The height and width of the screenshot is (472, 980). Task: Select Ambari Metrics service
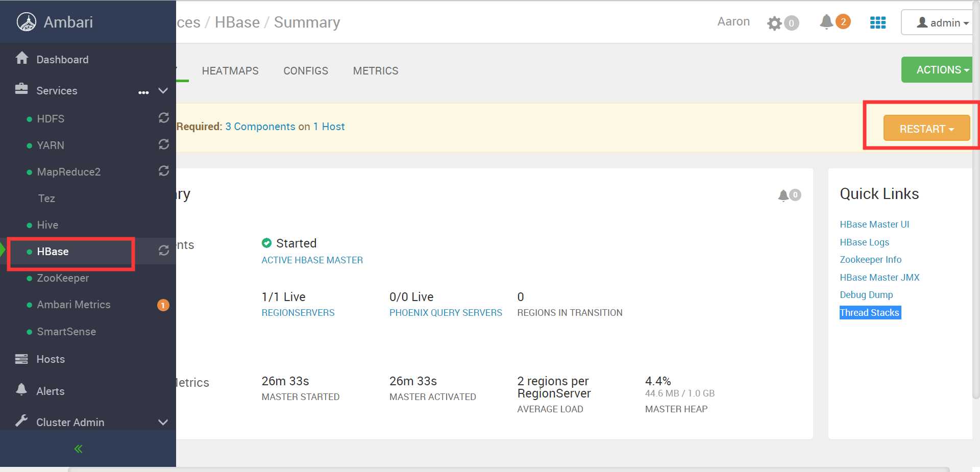click(x=73, y=305)
